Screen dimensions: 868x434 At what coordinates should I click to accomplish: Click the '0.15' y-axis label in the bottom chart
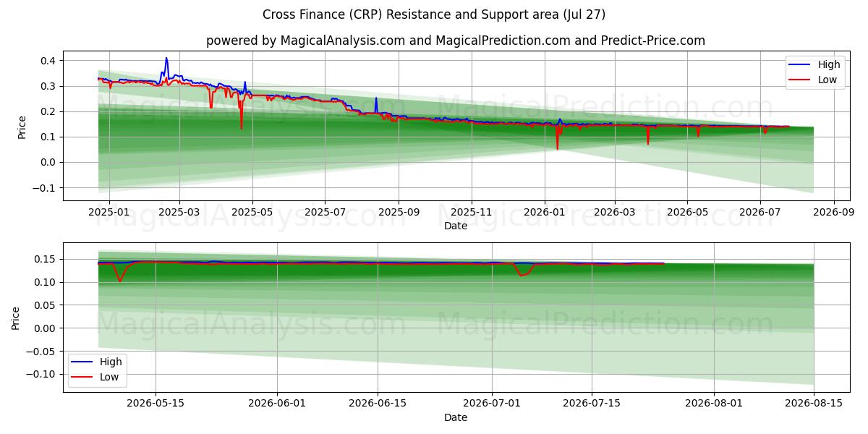(46, 259)
